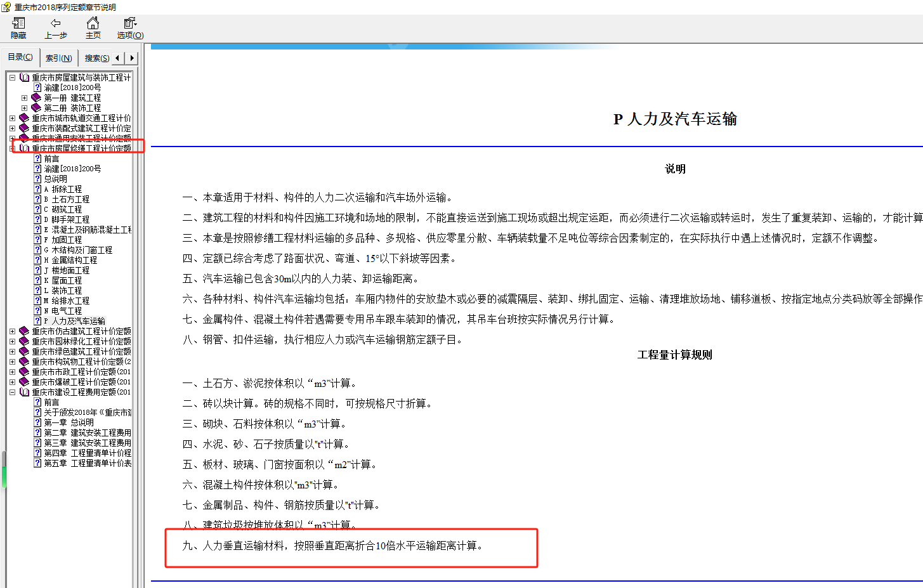Click book icon of 第二册 装饰工程

(x=36, y=108)
